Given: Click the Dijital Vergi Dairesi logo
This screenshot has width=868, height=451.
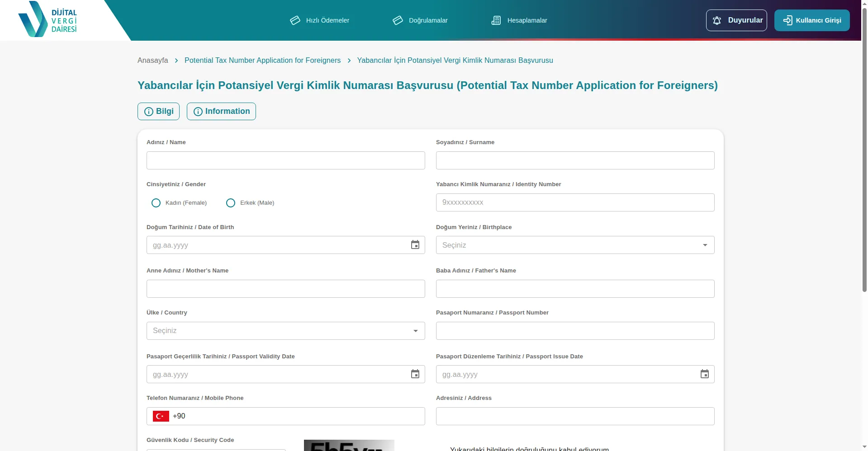Looking at the screenshot, I should (47, 19).
